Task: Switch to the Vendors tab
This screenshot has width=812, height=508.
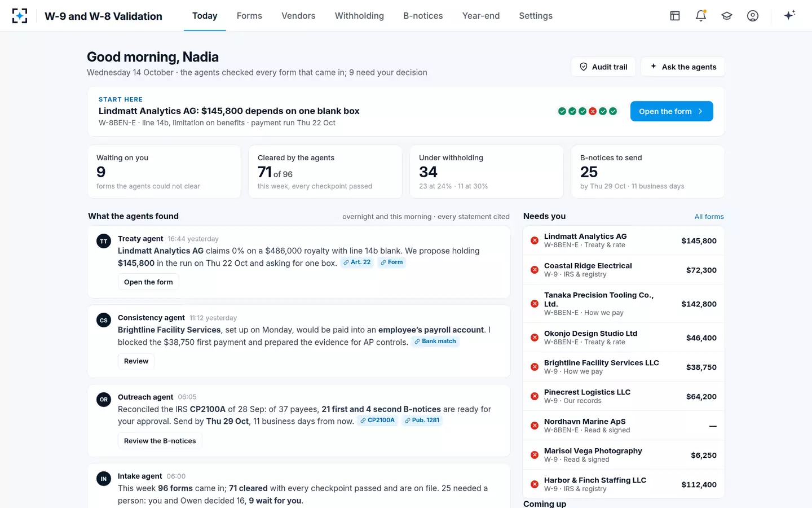Action: point(298,16)
